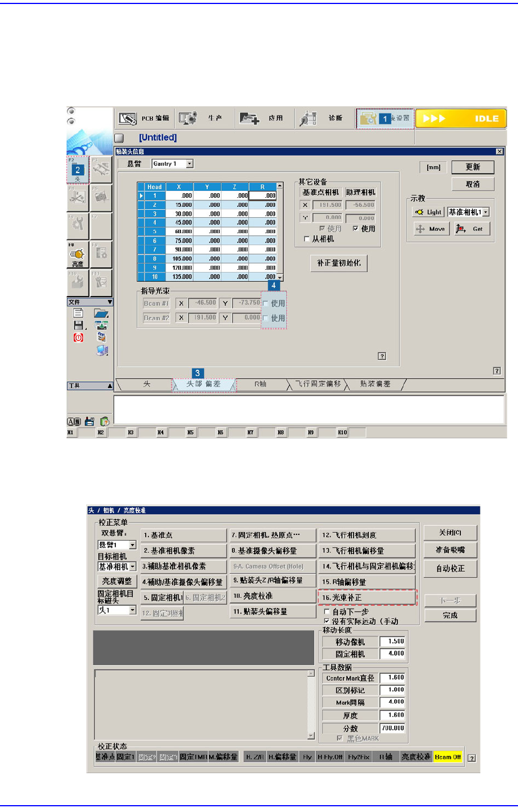This screenshot has height=812, width=518.
Task: Select the F2 头 (head) sidebar icon
Action: [x=78, y=170]
